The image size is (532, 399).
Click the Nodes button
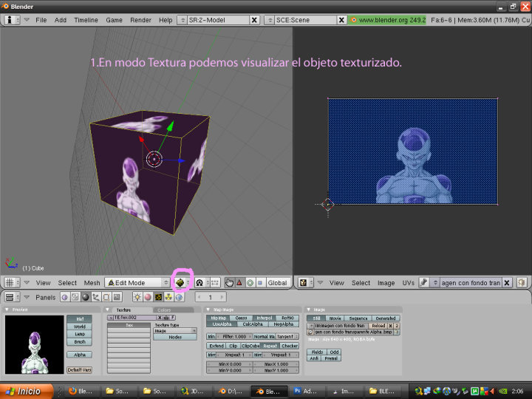[x=175, y=337]
